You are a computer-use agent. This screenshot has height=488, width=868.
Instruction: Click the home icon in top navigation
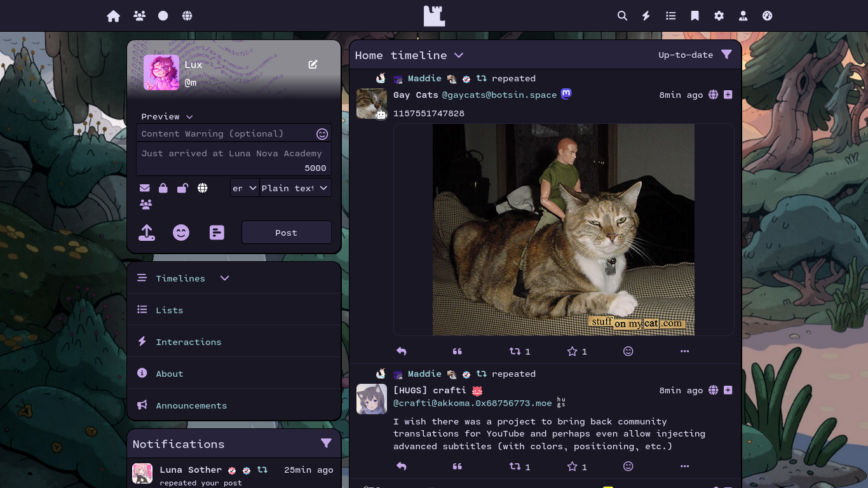coord(113,16)
